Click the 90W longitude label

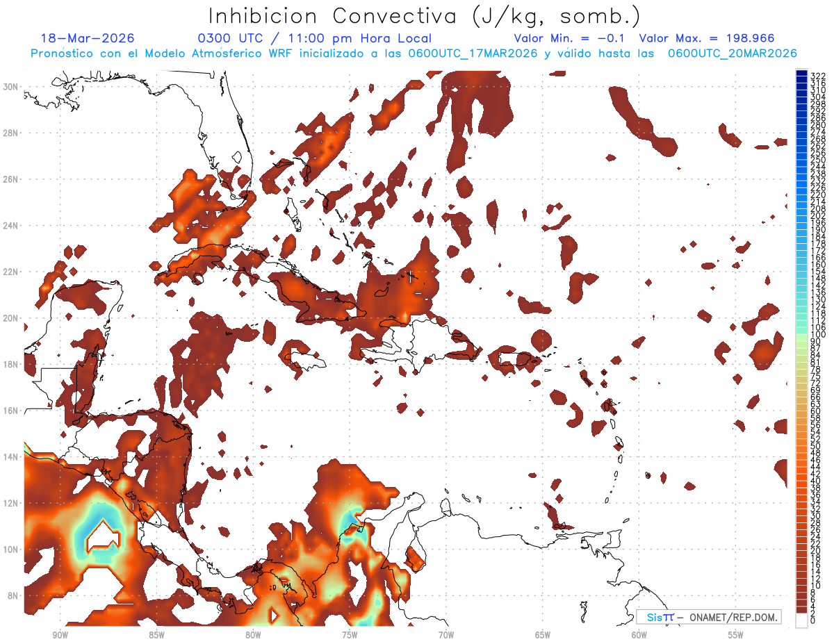point(60,635)
